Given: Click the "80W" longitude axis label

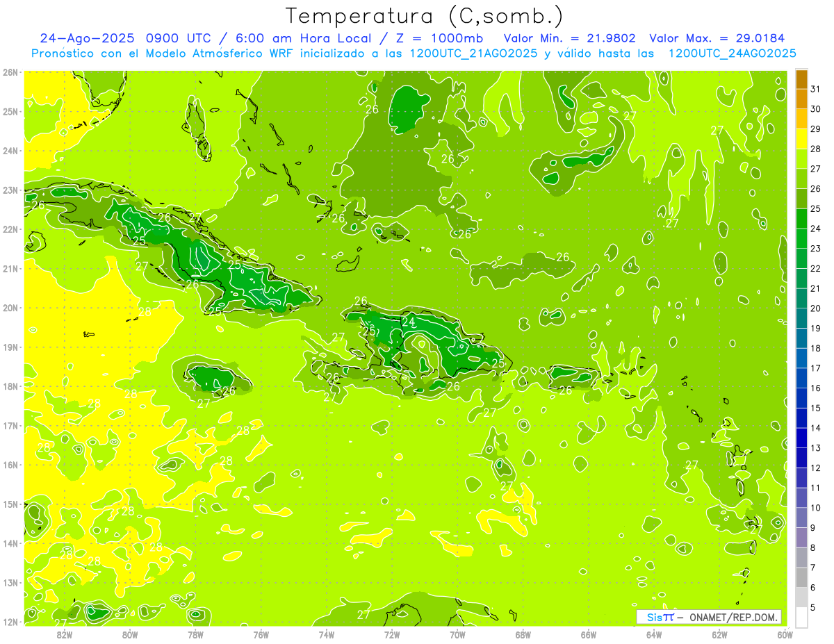Looking at the screenshot, I should coord(129,634).
